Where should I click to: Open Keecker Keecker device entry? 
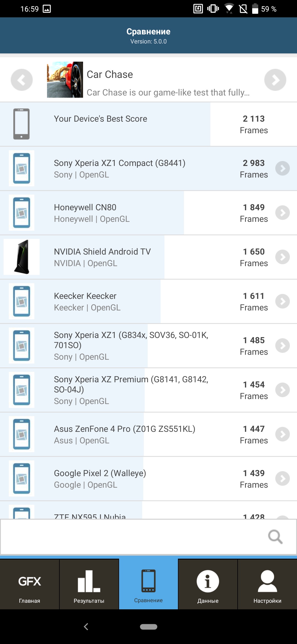[x=110, y=301]
